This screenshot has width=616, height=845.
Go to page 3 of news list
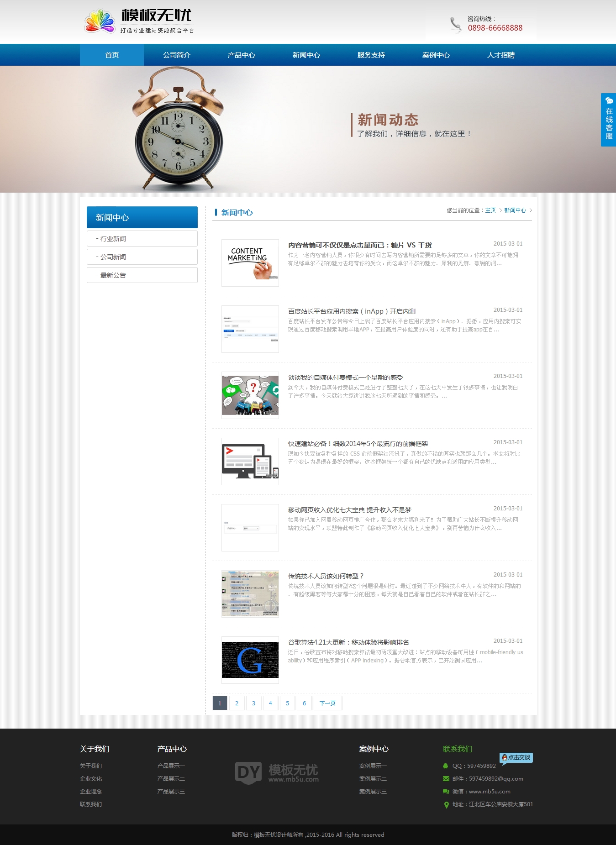[x=253, y=703]
